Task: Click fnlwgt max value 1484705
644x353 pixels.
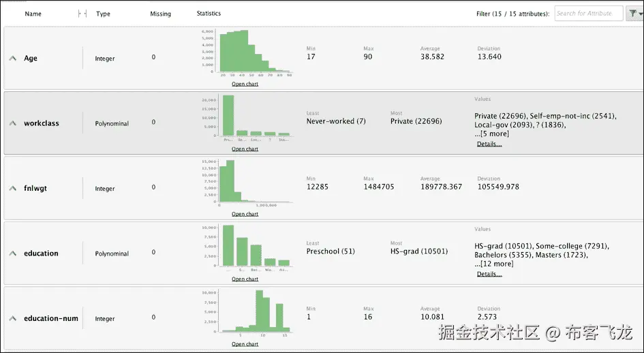Action: 379,187
